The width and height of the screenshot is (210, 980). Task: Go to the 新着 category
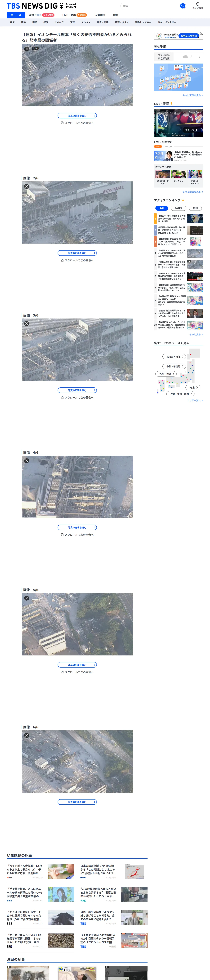12,22
